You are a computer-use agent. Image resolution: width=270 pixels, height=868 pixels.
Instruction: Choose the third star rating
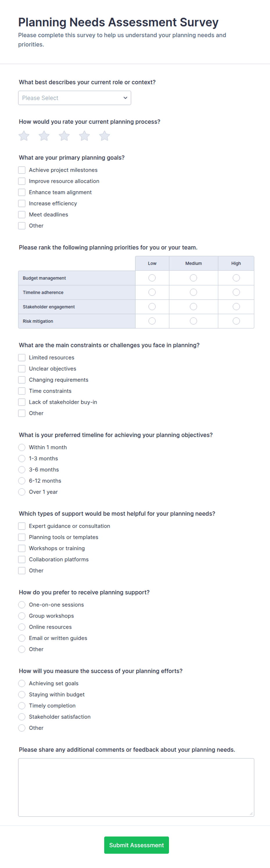click(64, 136)
